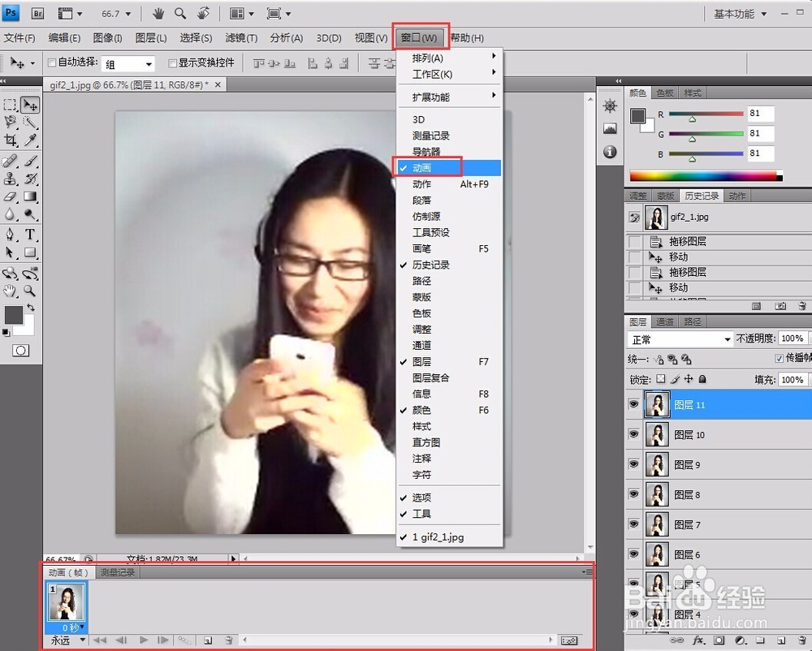Image resolution: width=812 pixels, height=651 pixels.
Task: Add layer mask from Layers panel bottom
Action: pos(719,640)
